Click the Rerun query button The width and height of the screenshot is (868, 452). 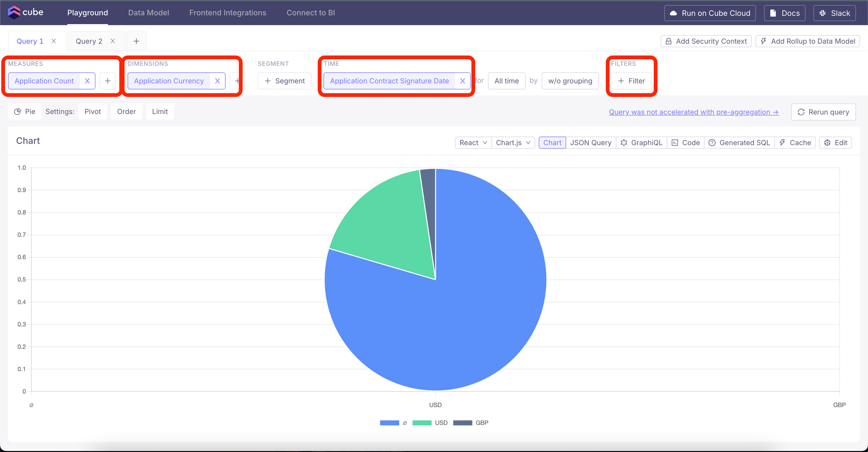(823, 112)
